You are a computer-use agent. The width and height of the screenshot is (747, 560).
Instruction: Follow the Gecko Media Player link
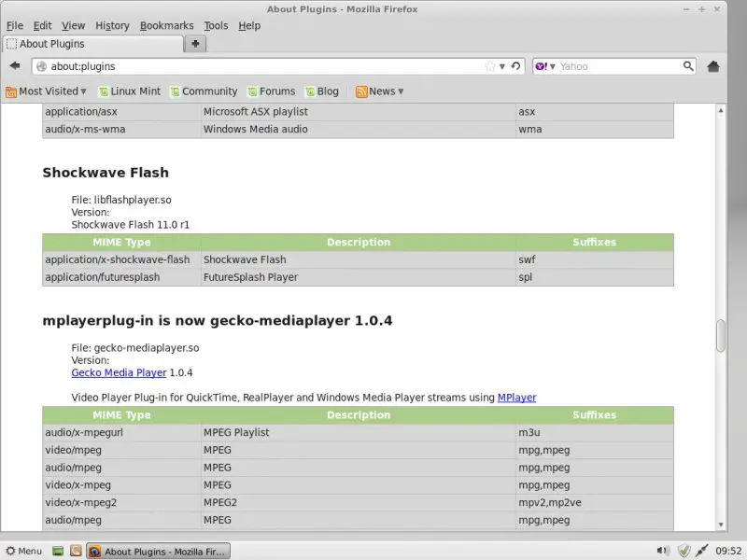(x=119, y=372)
